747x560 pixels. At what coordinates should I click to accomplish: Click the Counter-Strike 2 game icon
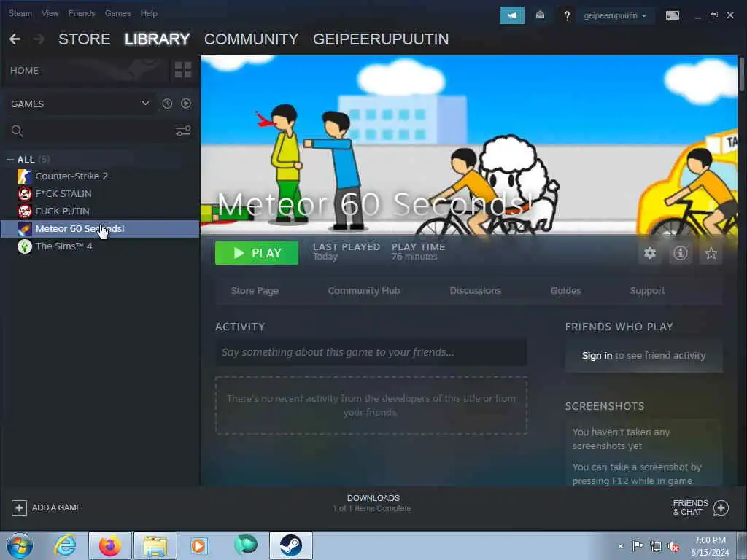tap(24, 176)
